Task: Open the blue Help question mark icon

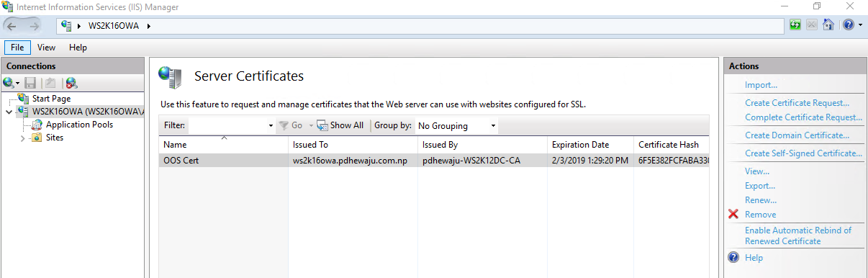Action: tap(848, 25)
